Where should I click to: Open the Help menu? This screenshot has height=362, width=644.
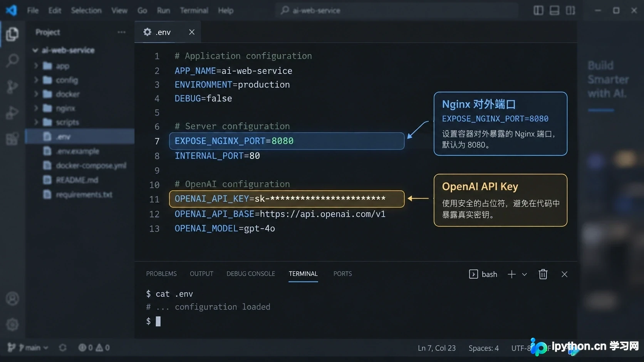[226, 10]
